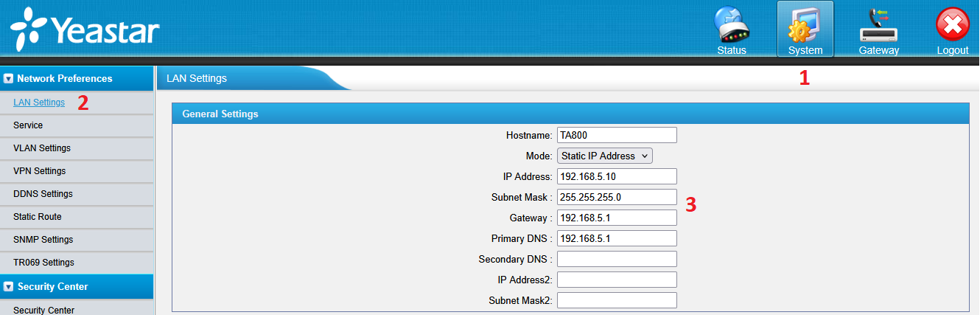This screenshot has height=315, width=980.
Task: Open Static Route settings
Action: [38, 217]
